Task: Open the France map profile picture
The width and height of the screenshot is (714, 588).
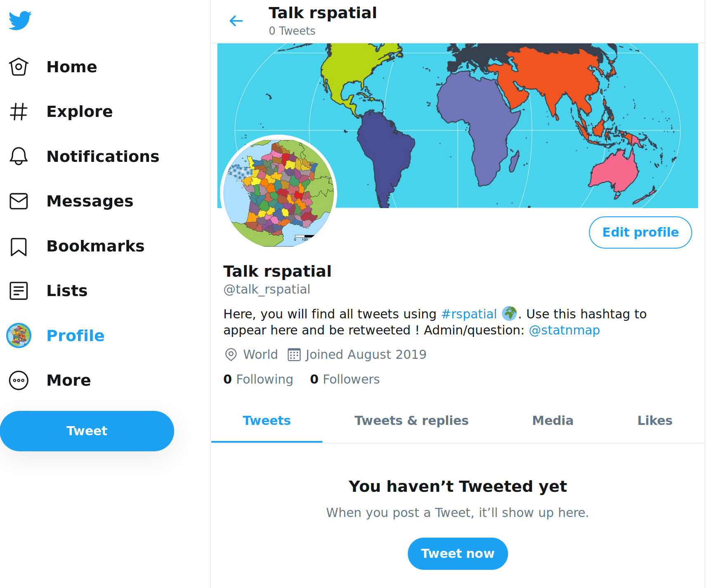Action: click(x=279, y=193)
